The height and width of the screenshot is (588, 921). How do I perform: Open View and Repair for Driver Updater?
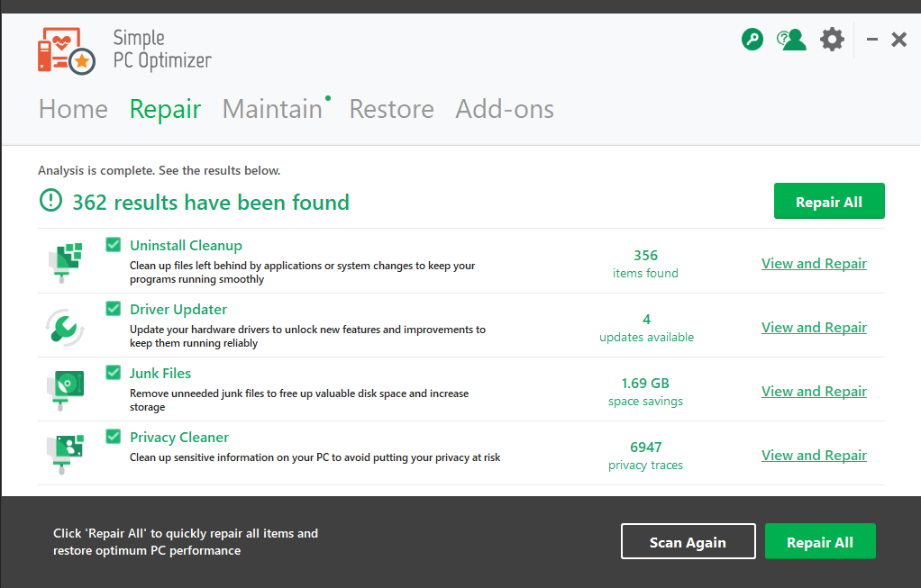pos(814,327)
